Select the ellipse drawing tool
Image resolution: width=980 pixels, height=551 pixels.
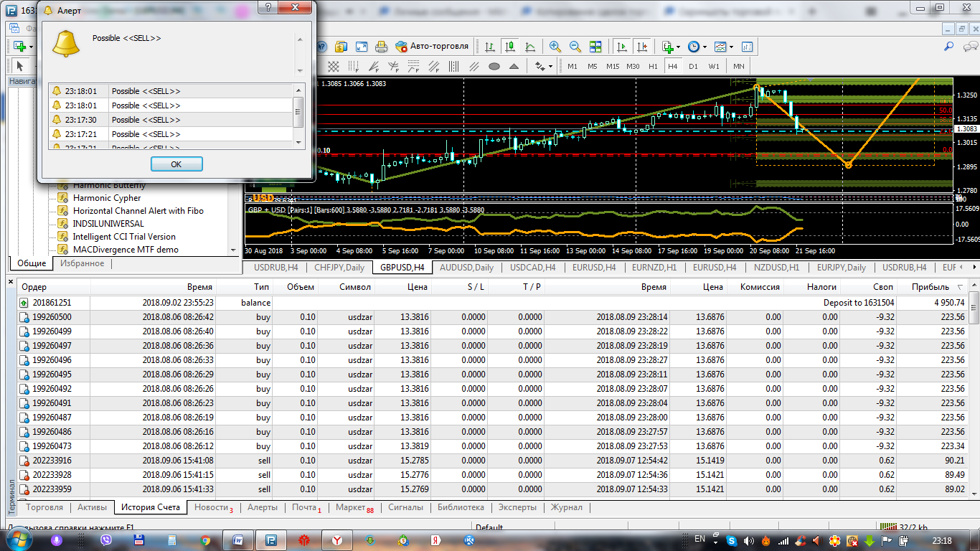click(494, 66)
